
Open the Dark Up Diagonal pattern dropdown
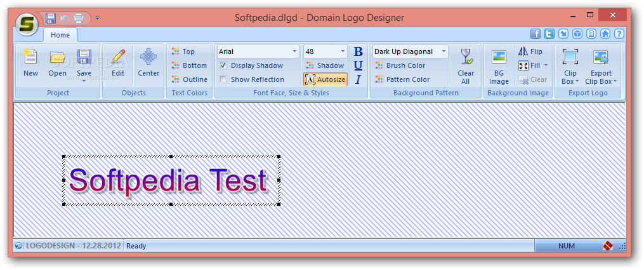(444, 52)
